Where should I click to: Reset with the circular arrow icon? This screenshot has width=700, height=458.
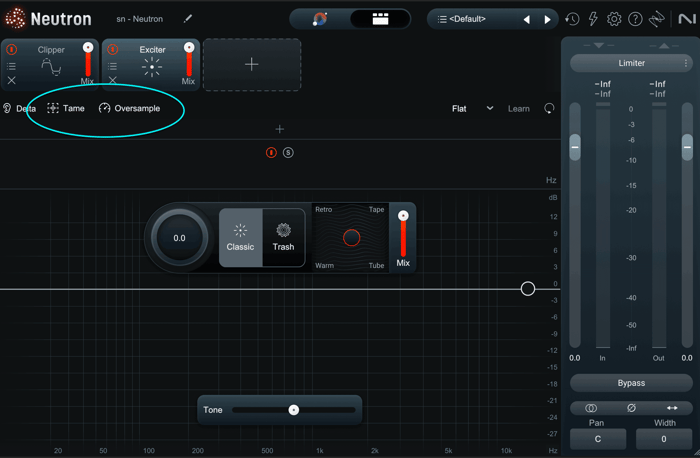pyautogui.click(x=549, y=108)
